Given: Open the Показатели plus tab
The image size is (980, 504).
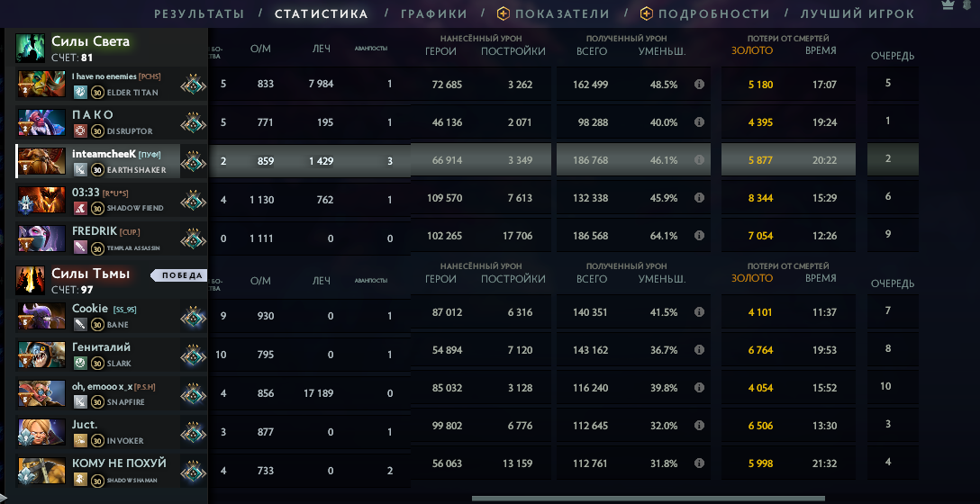Looking at the screenshot, I should 553,13.
